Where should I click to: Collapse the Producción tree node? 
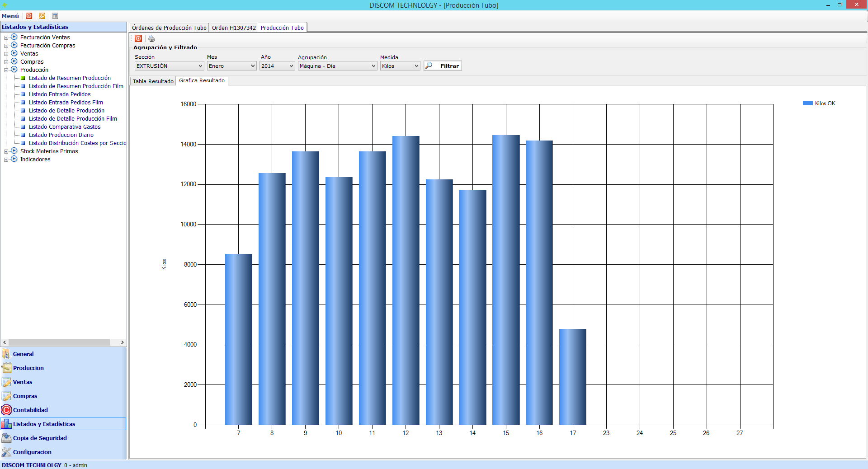click(x=6, y=70)
